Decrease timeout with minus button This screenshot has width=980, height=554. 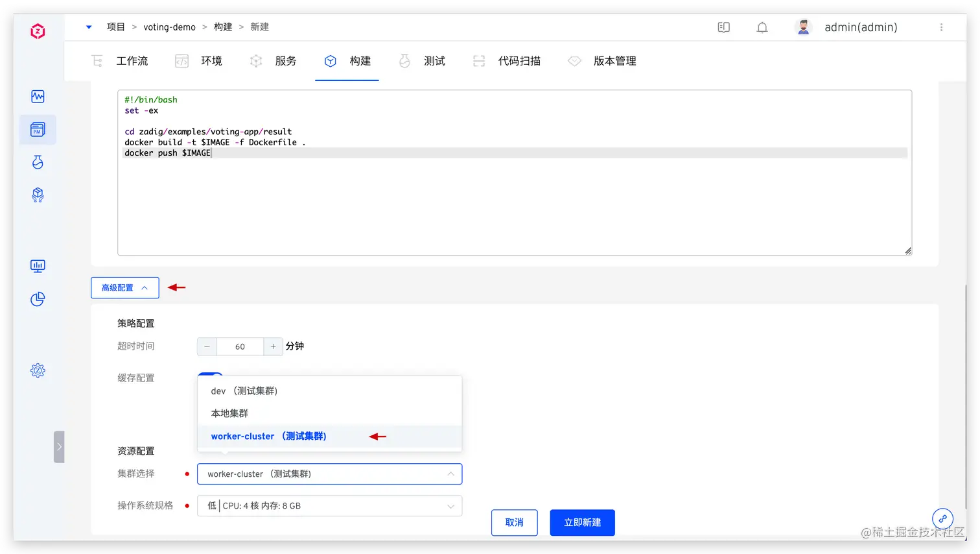click(x=207, y=346)
